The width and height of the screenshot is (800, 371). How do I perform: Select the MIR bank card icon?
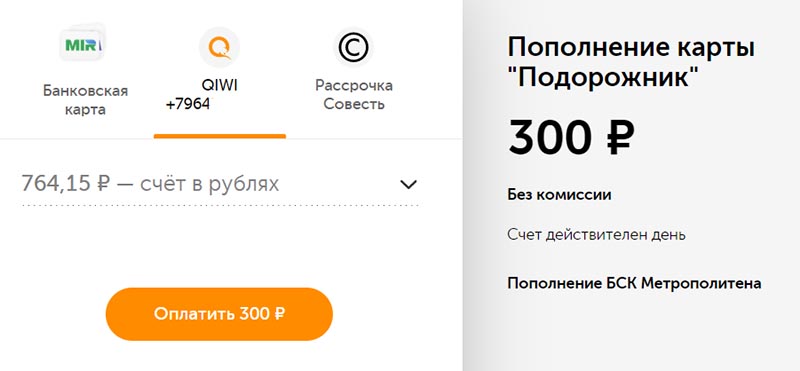[82, 43]
